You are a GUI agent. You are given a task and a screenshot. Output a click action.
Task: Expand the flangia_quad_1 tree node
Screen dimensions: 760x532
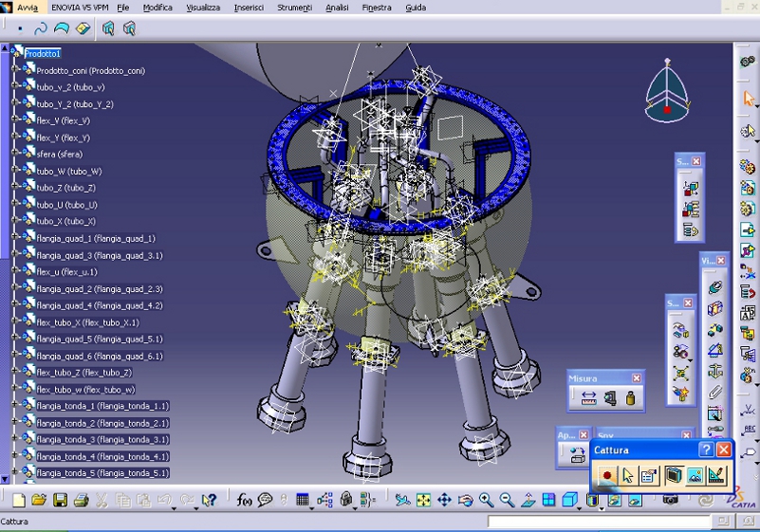click(x=15, y=238)
